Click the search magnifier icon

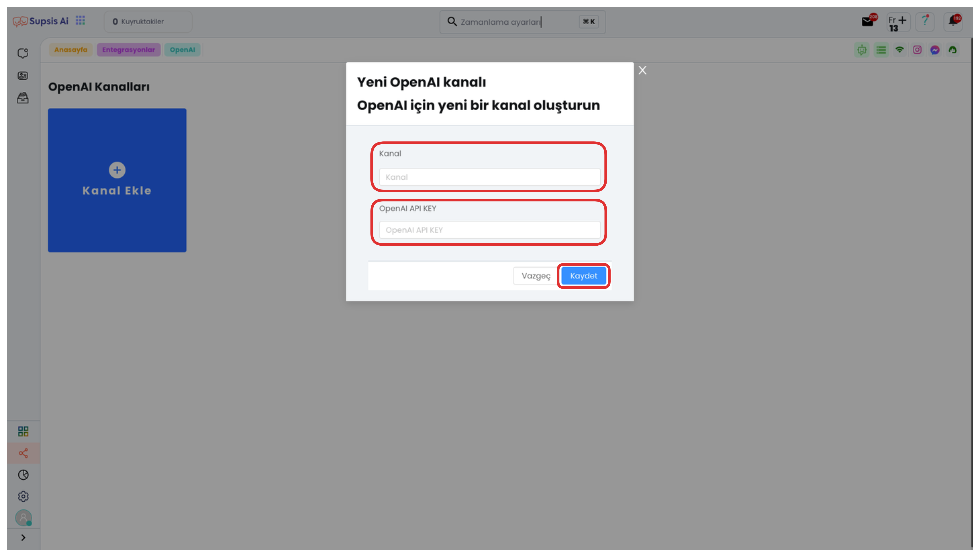coord(452,21)
